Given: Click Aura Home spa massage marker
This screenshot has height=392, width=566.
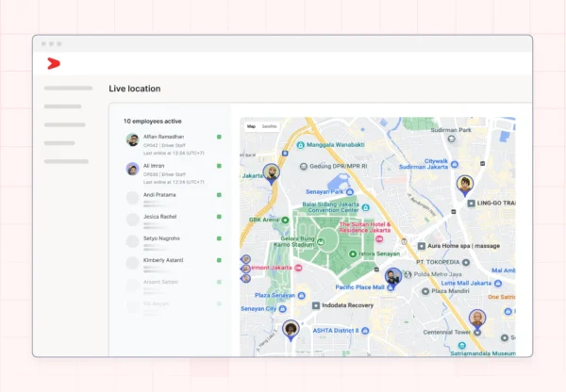Looking at the screenshot, I should pos(422,246).
